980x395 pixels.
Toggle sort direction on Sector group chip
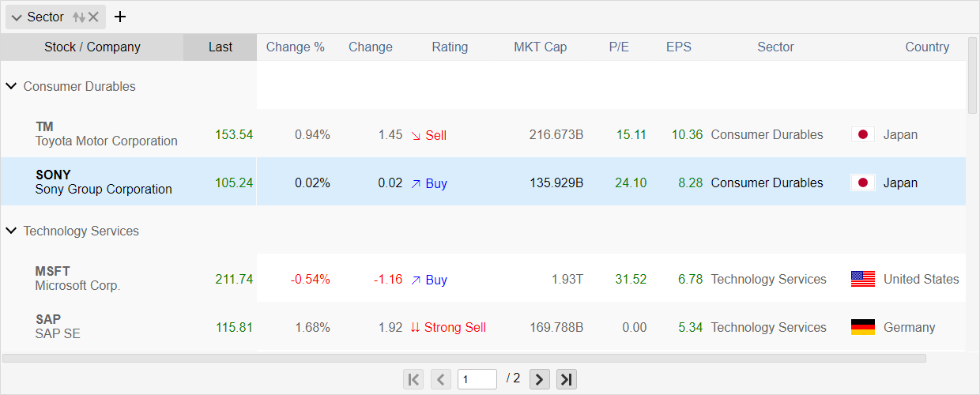point(79,17)
